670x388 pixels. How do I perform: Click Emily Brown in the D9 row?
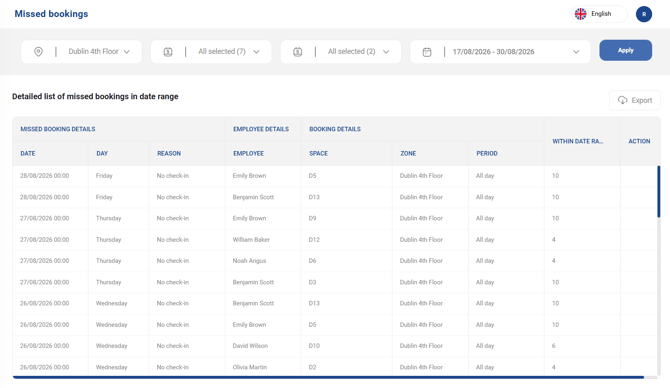[x=249, y=218]
